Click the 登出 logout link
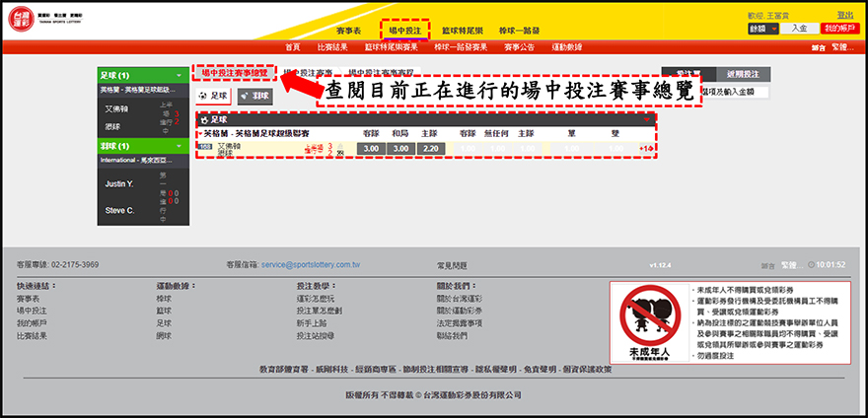The height and width of the screenshot is (418, 868). click(844, 15)
